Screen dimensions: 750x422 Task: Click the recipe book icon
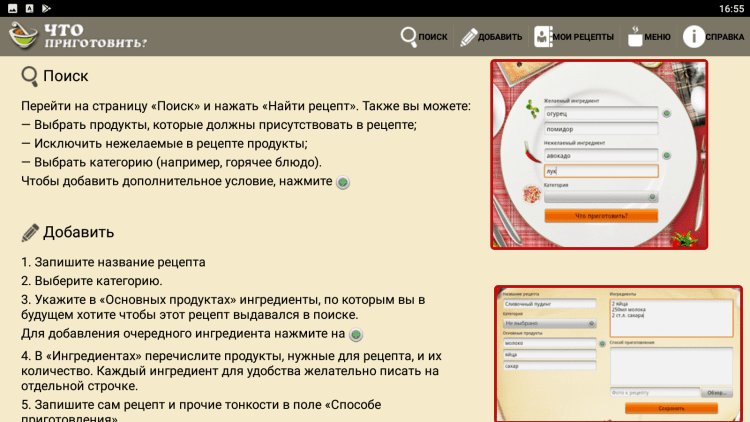click(543, 37)
